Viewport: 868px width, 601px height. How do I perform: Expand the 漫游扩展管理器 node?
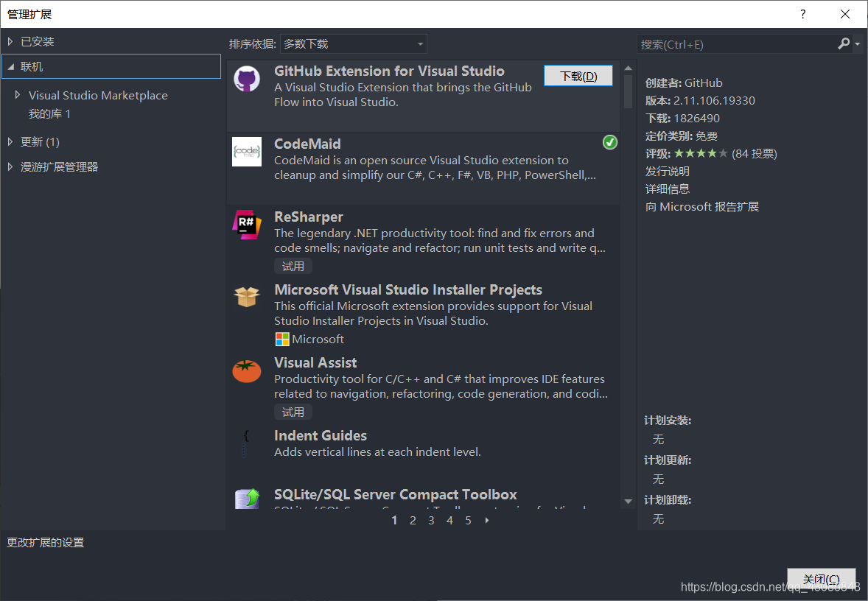[x=10, y=166]
